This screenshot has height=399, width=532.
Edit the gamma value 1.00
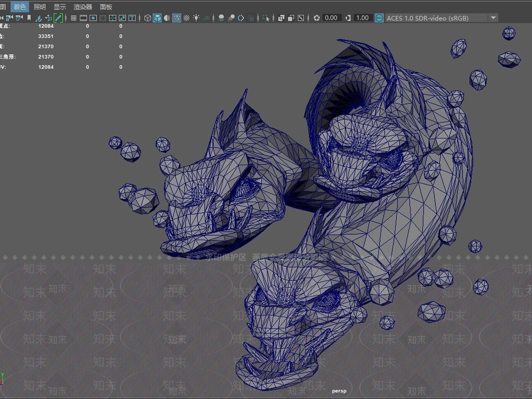[x=362, y=18]
